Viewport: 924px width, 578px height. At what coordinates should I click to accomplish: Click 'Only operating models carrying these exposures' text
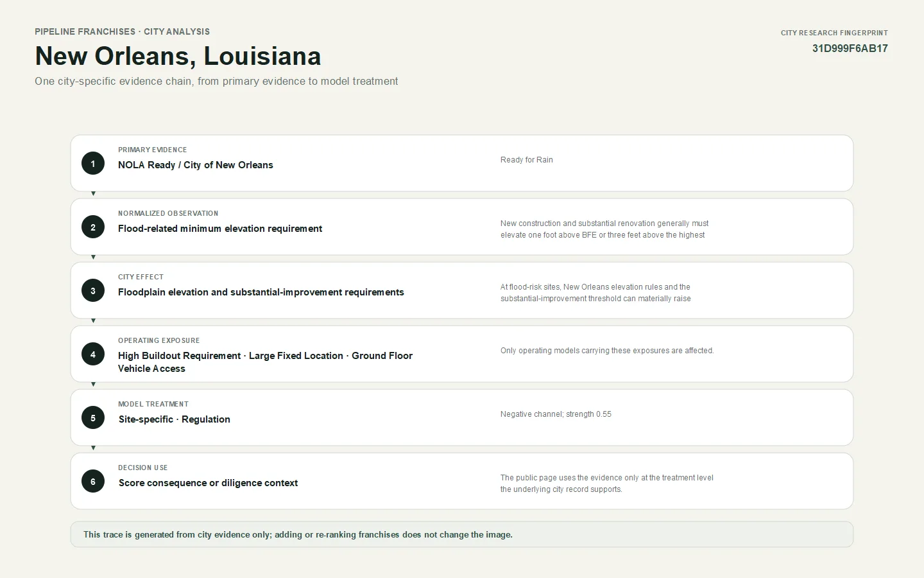click(607, 351)
